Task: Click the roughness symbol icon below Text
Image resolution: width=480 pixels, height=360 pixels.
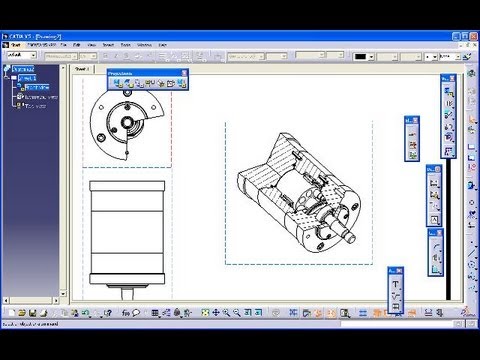Action: pyautogui.click(x=395, y=295)
